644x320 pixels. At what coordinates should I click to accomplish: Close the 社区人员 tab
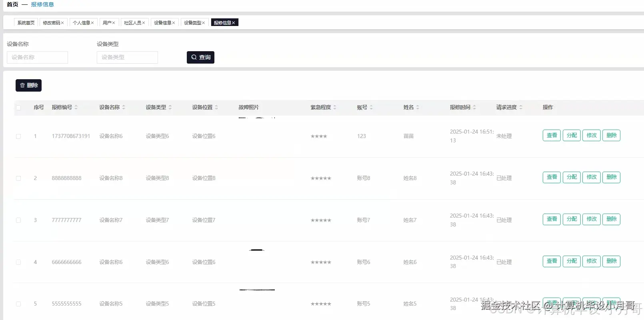[x=144, y=23]
